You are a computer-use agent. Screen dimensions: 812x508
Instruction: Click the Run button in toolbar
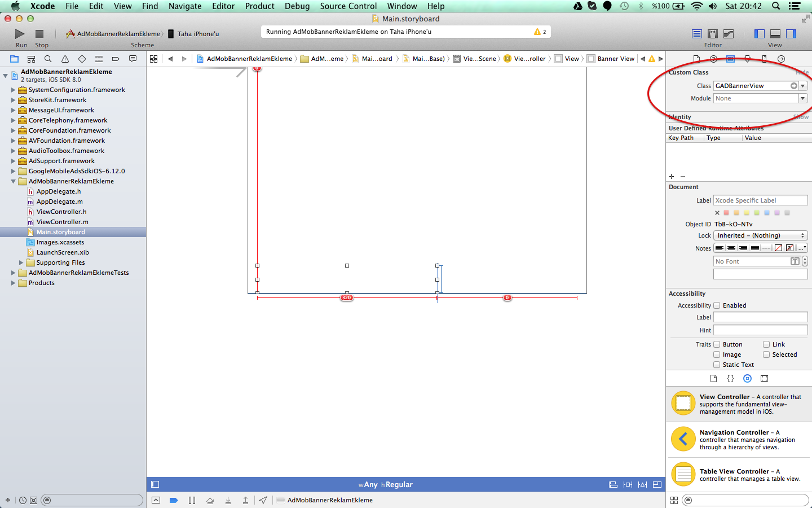pyautogui.click(x=20, y=34)
